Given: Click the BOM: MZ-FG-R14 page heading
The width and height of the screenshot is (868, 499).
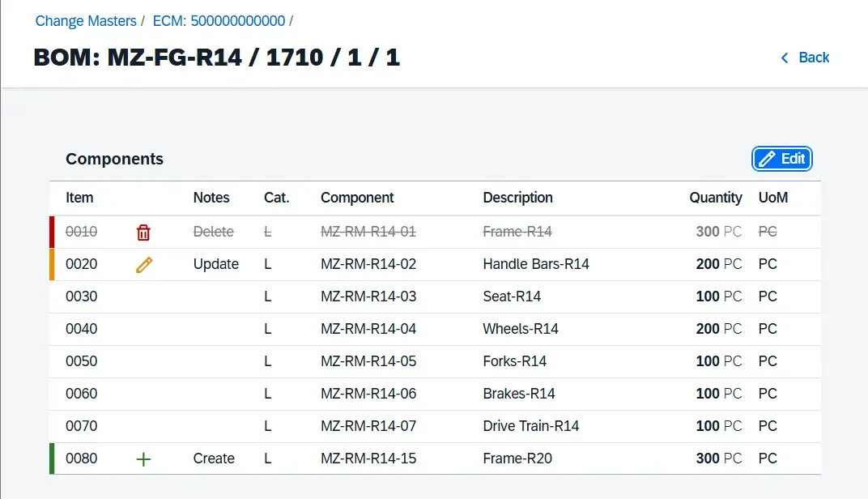Looking at the screenshot, I should coord(215,58).
